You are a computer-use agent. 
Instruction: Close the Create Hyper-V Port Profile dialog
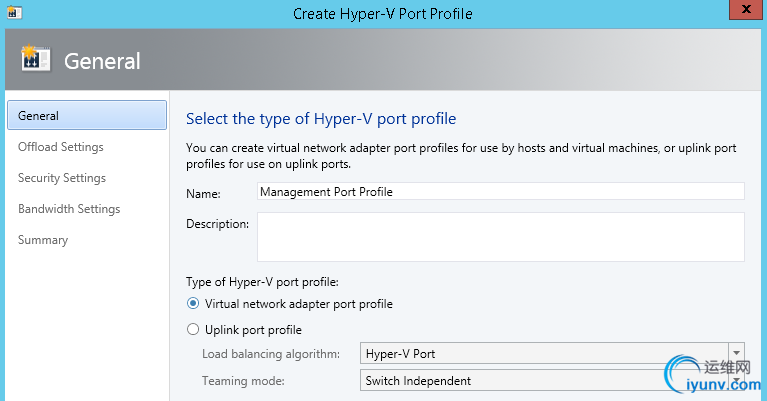(746, 9)
